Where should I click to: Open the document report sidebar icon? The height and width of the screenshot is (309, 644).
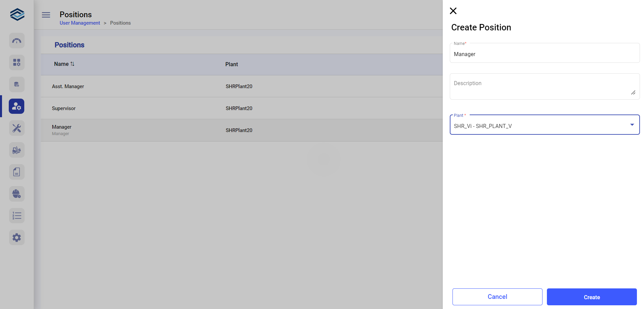17,172
